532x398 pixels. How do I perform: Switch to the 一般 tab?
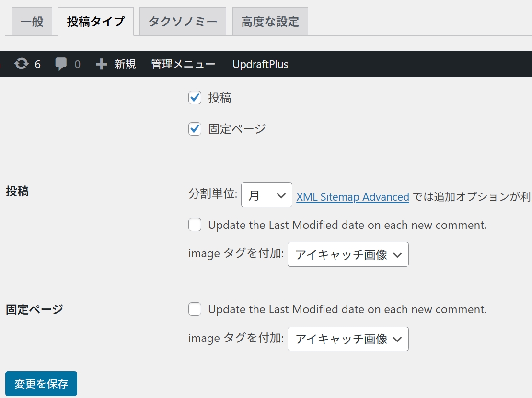click(x=31, y=21)
